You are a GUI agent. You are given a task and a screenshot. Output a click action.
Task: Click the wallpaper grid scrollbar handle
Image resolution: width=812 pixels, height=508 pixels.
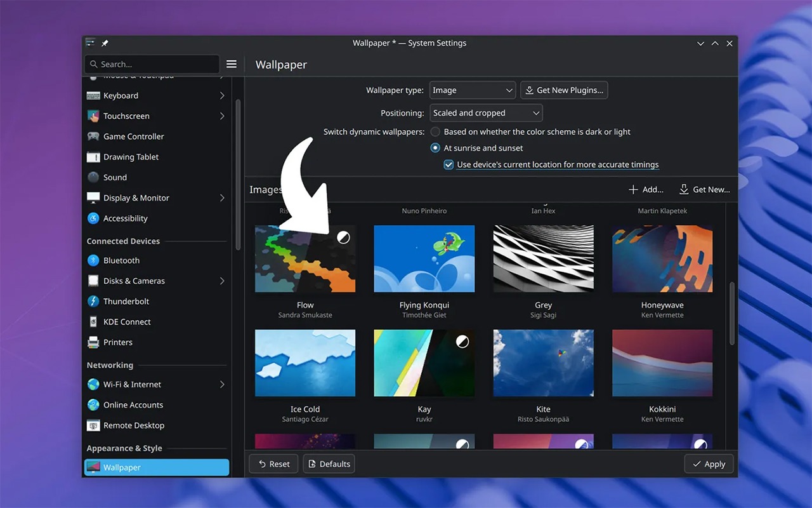(732, 314)
